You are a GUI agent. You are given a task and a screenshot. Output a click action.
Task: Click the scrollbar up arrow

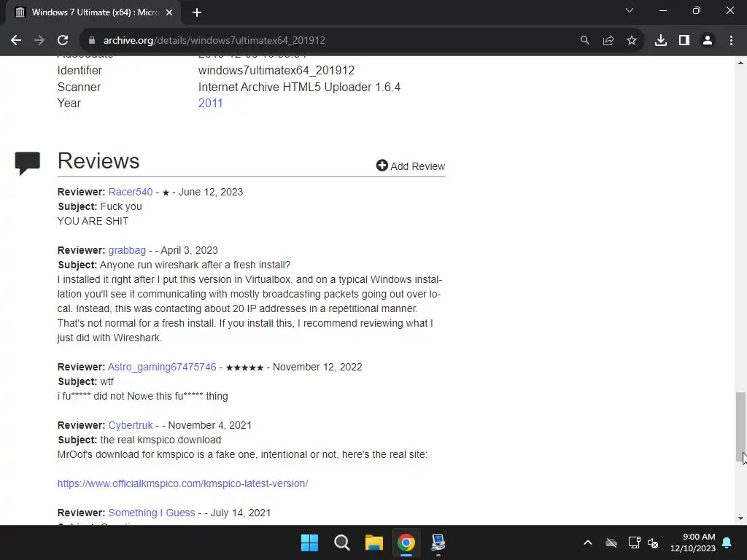tap(740, 63)
